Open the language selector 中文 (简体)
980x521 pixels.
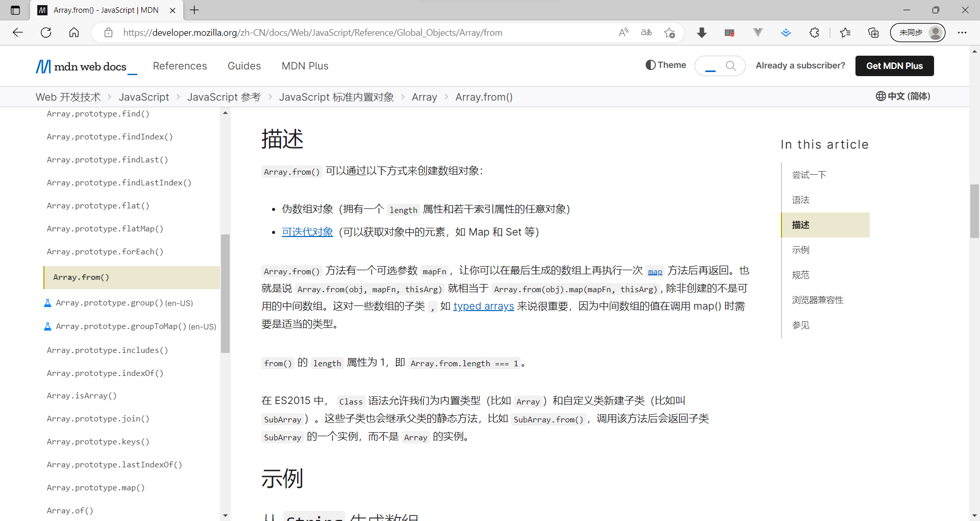coord(903,97)
